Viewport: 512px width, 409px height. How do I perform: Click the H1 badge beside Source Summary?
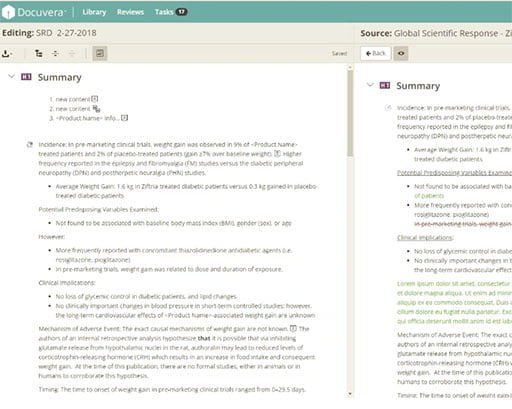385,85
